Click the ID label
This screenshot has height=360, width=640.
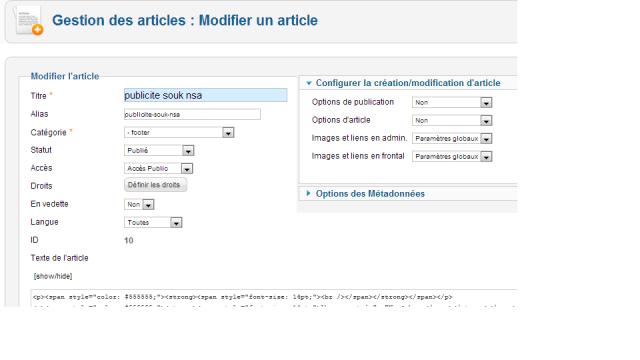[x=34, y=240]
